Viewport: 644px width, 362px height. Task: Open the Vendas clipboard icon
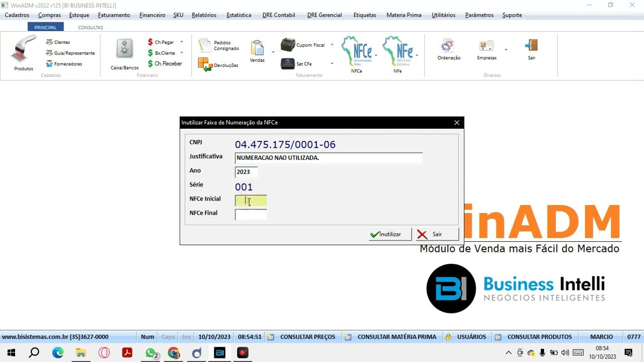(x=257, y=48)
